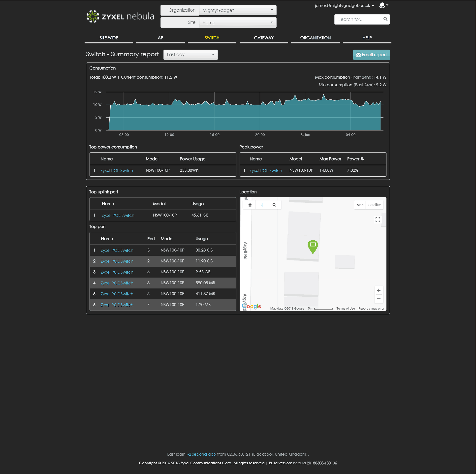Go to the GATEWAY tab

click(x=263, y=38)
